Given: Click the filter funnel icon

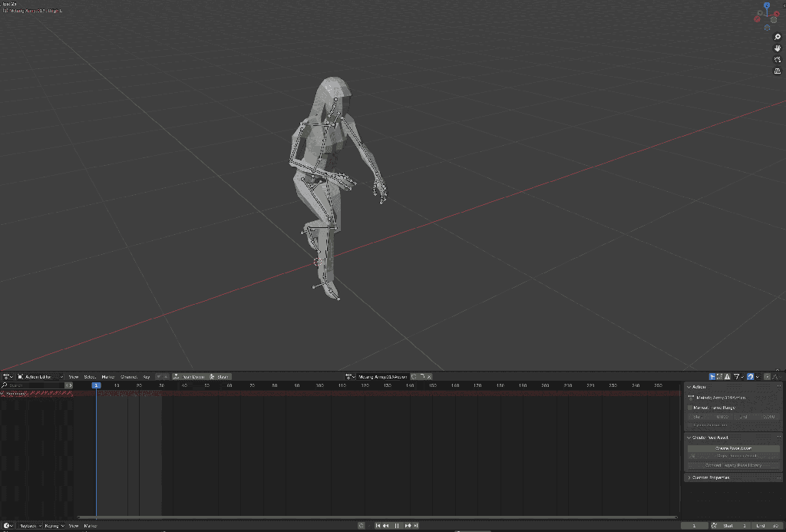Looking at the screenshot, I should click(x=736, y=377).
